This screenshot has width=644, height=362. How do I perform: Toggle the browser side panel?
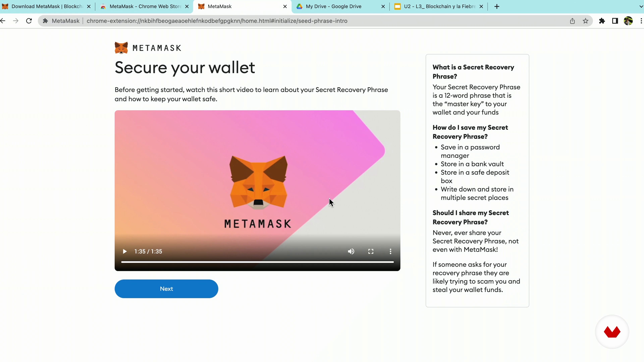click(615, 21)
